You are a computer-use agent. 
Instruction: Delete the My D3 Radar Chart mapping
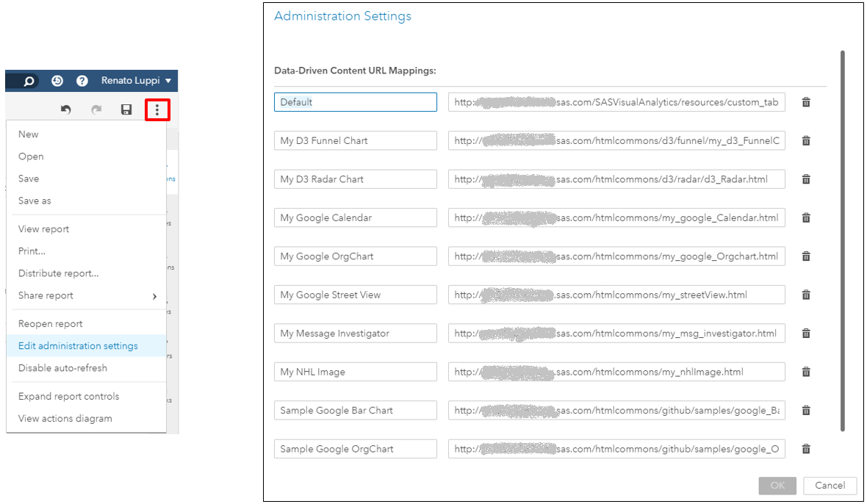806,179
